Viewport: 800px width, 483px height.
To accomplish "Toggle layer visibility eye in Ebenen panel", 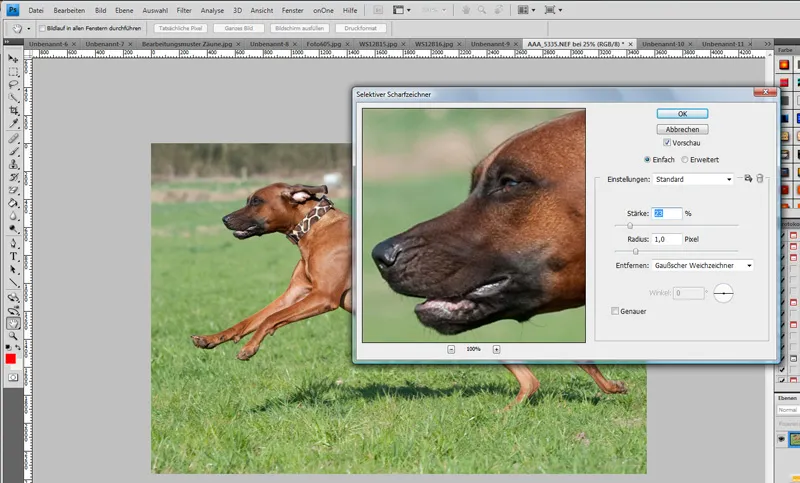I will click(782, 439).
